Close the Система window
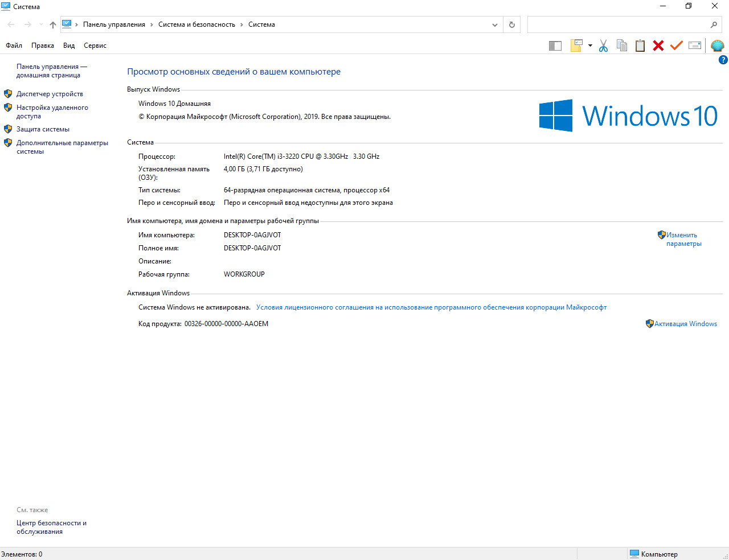729x560 pixels. click(x=715, y=6)
